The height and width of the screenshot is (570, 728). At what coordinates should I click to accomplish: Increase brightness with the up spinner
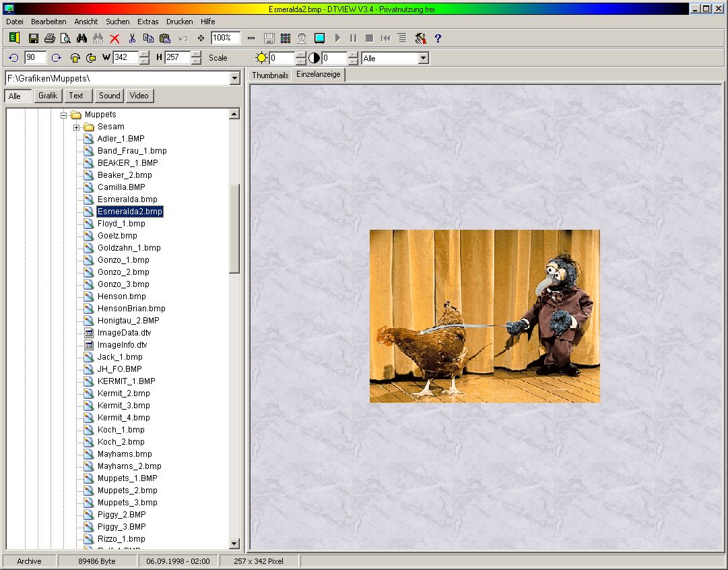click(x=301, y=55)
